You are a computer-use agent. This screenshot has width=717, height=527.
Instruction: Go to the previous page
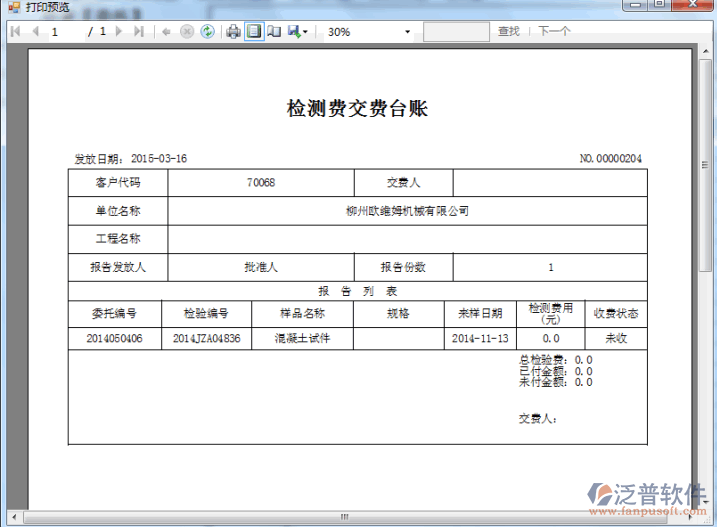35,32
